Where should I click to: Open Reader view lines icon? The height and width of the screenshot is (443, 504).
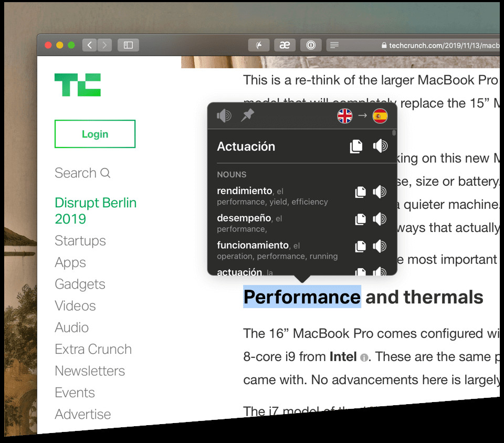click(334, 45)
